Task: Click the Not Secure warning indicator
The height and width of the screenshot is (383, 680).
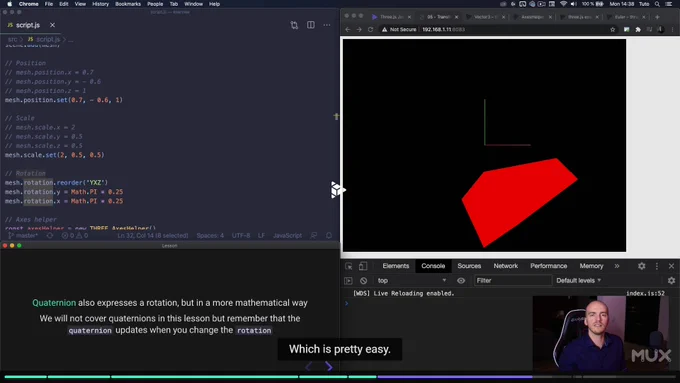Action: point(399,29)
